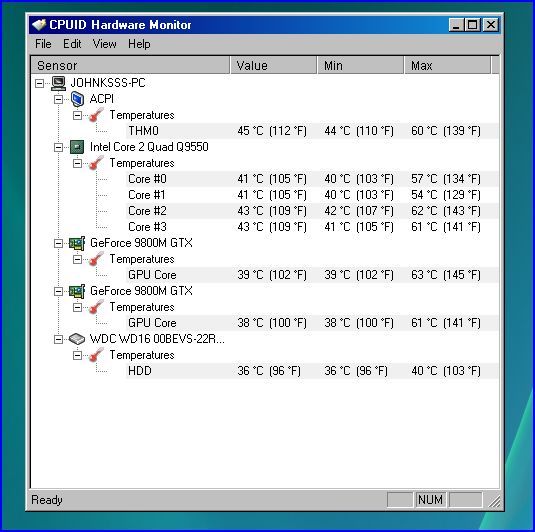Click the second GeForce 9800M GTX card icon
This screenshot has width=535, height=532.
tap(77, 291)
